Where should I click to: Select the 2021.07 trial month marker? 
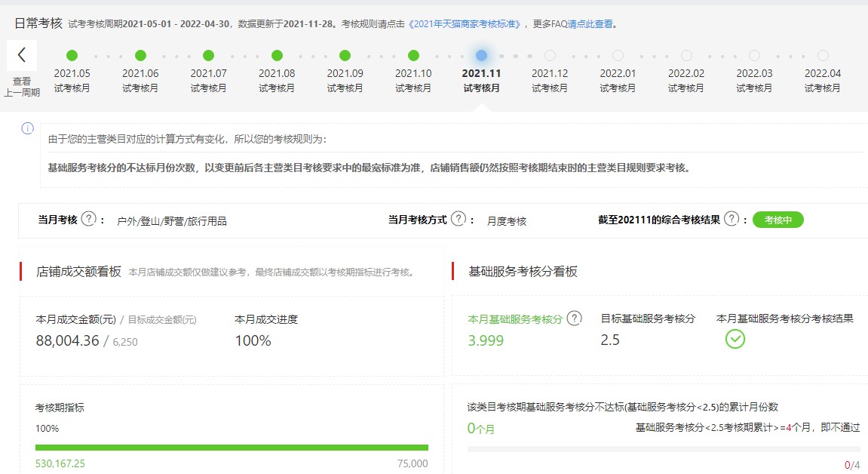[208, 55]
